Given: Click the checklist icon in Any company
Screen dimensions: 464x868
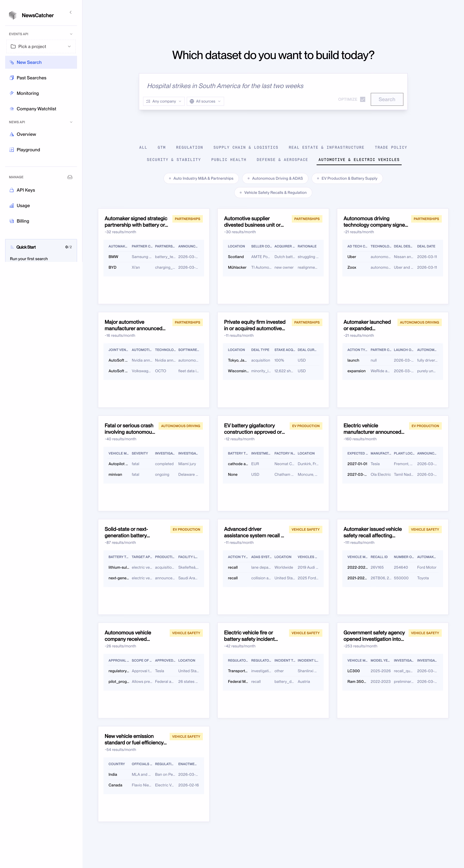Looking at the screenshot, I should (x=148, y=101).
